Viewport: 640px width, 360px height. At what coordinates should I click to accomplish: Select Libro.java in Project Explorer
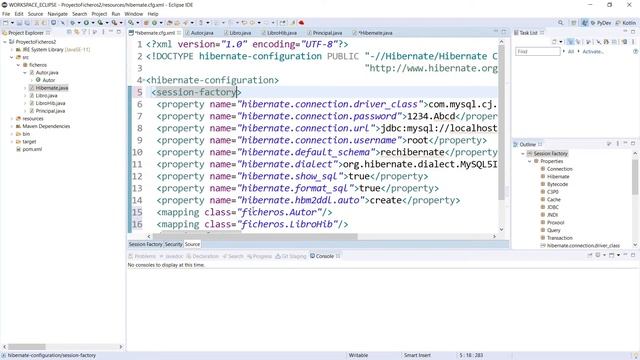coord(46,96)
